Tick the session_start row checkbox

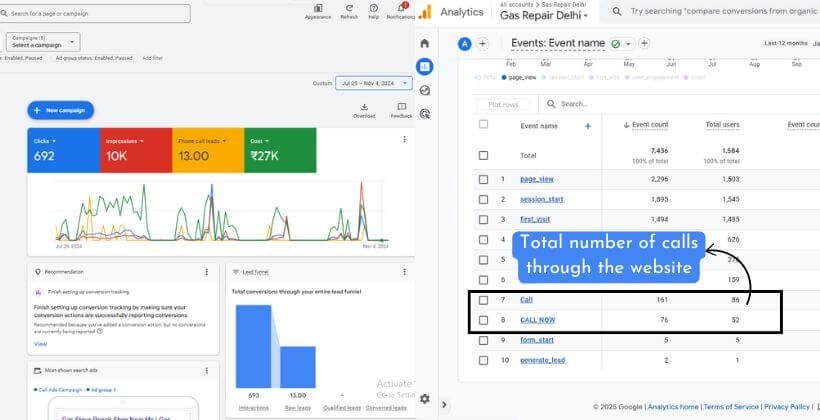pyautogui.click(x=483, y=199)
